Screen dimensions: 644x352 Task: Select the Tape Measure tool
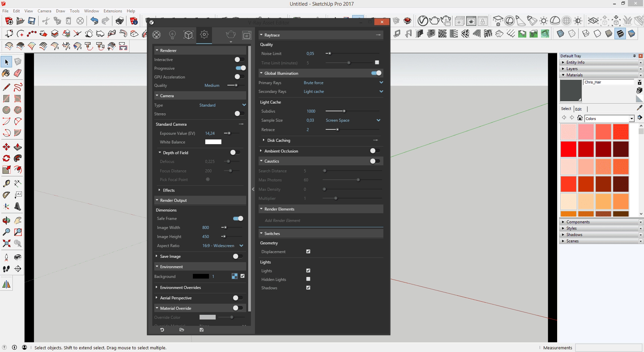[x=6, y=183]
